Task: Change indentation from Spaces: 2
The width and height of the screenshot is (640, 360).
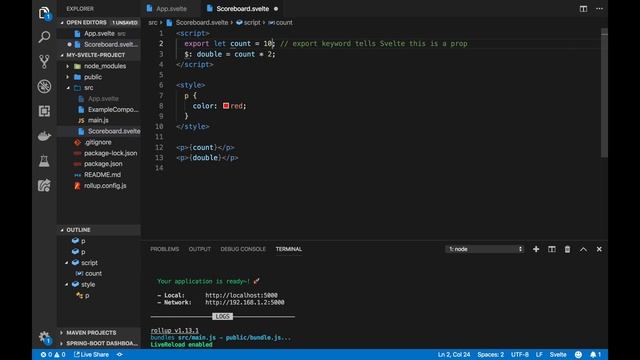Action: click(x=491, y=355)
